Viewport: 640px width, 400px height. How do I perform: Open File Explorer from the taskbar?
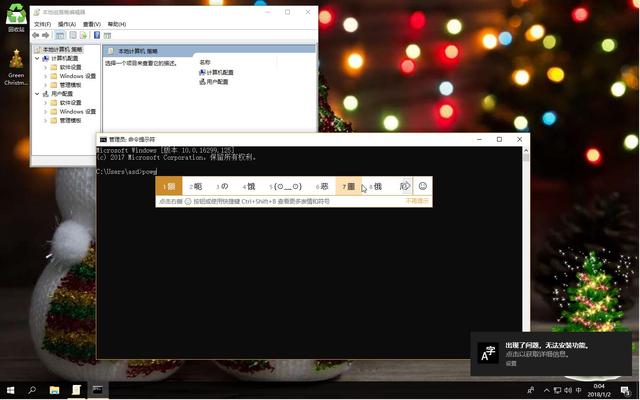(x=54, y=390)
